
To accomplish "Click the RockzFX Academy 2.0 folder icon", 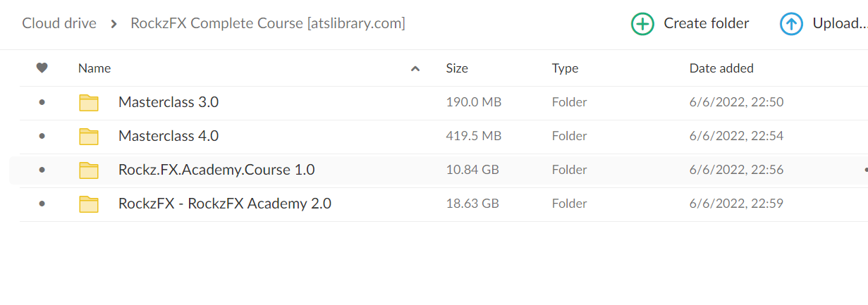I will pyautogui.click(x=89, y=204).
